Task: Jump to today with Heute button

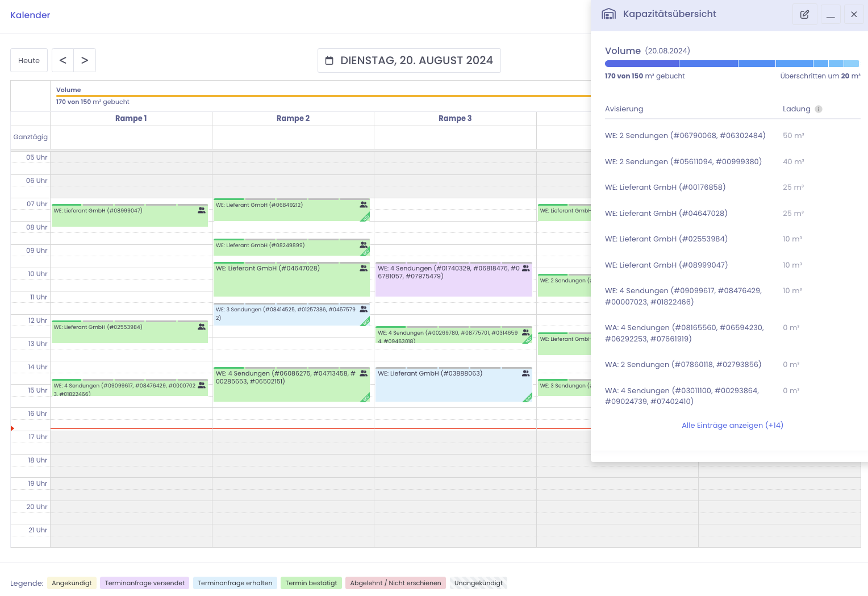Action: [29, 60]
